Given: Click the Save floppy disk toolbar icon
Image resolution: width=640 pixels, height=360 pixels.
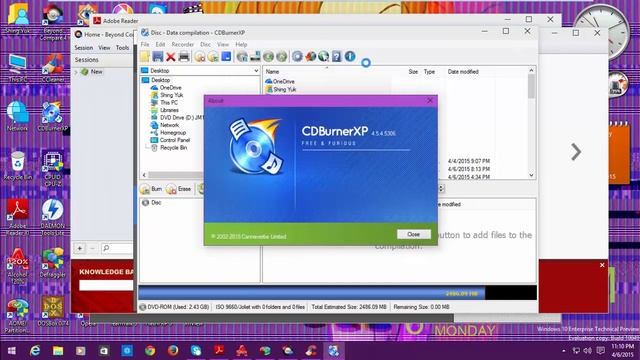Looking at the screenshot, I should click(158, 57).
